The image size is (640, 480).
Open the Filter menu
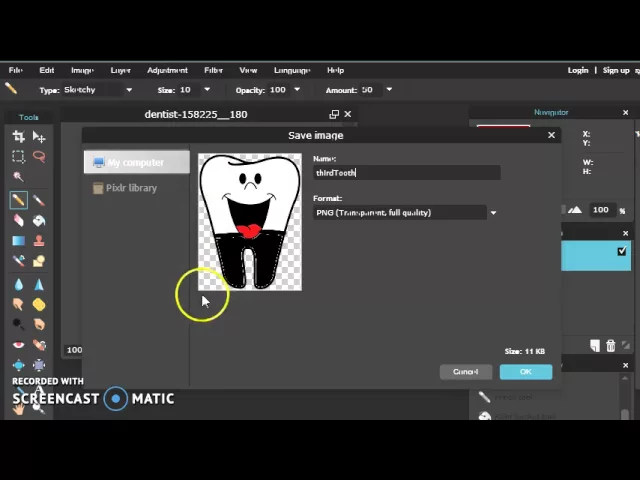click(213, 70)
